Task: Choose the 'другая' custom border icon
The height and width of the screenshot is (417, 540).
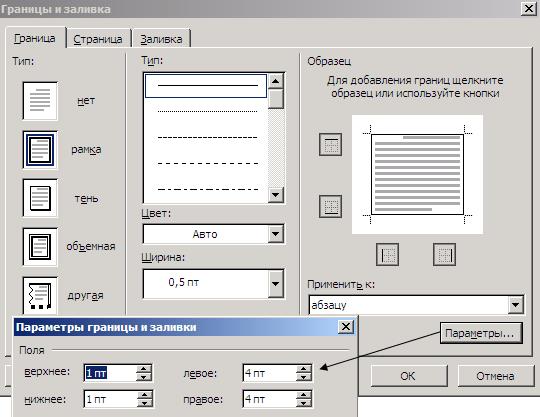Action: (40, 295)
